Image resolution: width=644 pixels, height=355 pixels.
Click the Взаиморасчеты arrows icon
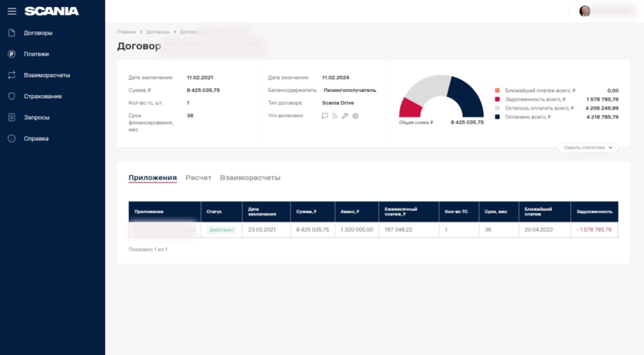(11, 75)
